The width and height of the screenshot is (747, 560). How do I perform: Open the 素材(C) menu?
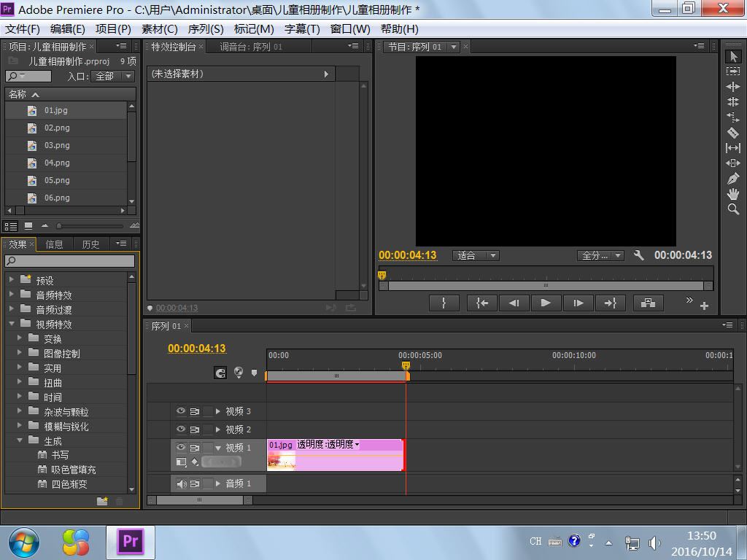click(x=160, y=29)
